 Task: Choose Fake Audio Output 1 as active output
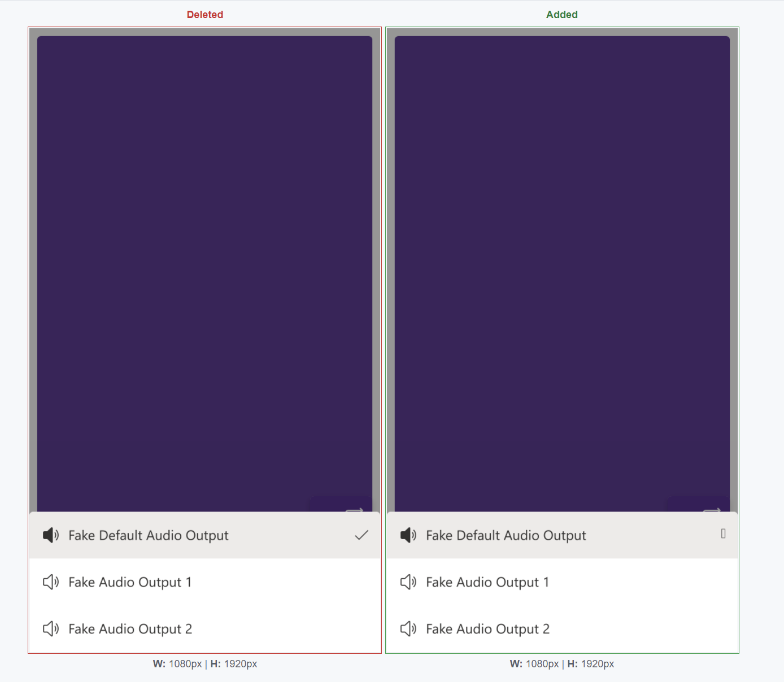[x=130, y=582]
